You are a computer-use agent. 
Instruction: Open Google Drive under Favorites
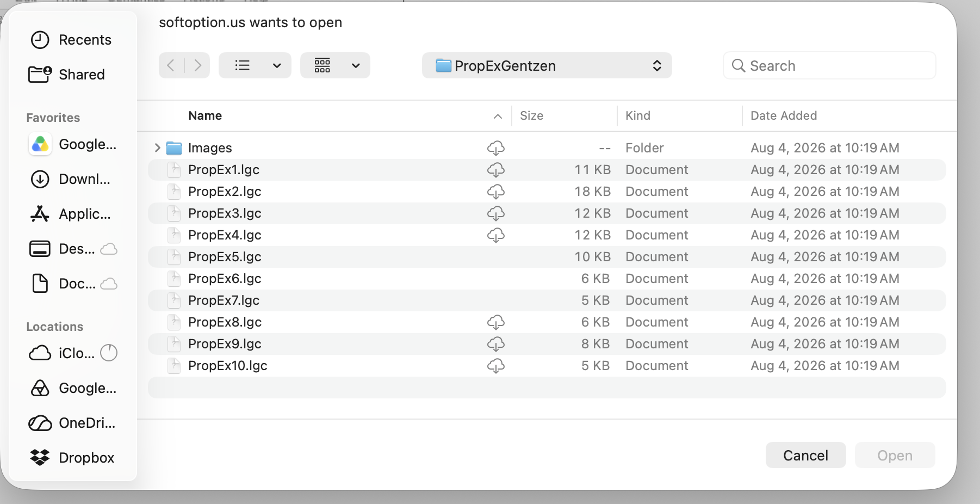point(72,144)
